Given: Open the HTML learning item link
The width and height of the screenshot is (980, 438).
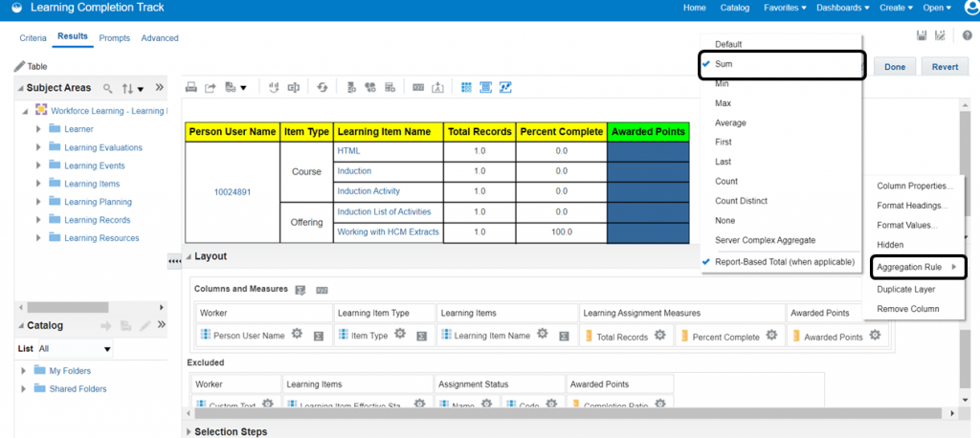Looking at the screenshot, I should point(348,150).
